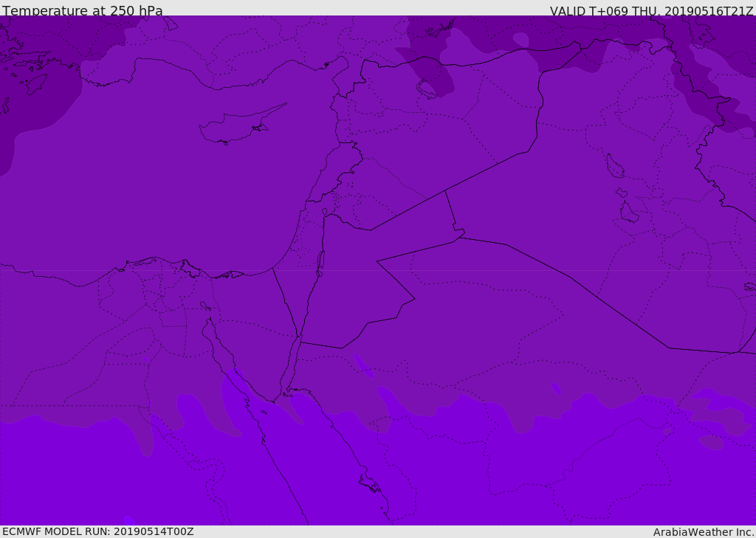Click Lake Razzaza outline in Iraq
The image size is (756, 538).
click(629, 213)
